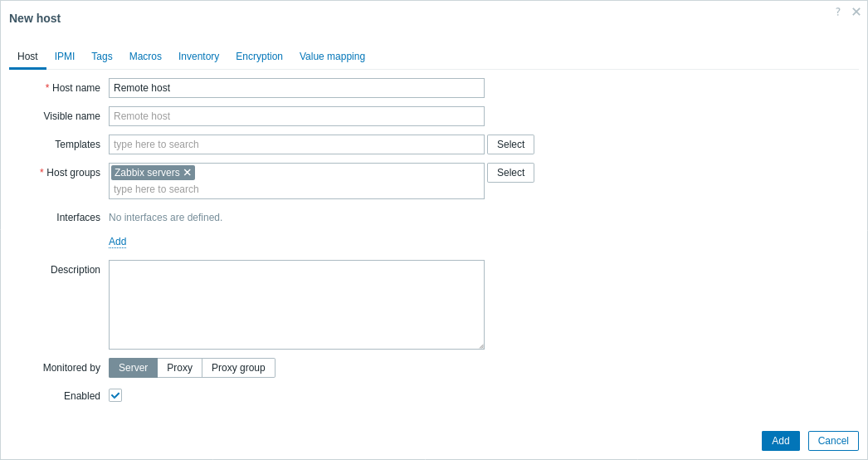Image resolution: width=868 pixels, height=460 pixels.
Task: Close the New host dialog
Action: pyautogui.click(x=856, y=12)
